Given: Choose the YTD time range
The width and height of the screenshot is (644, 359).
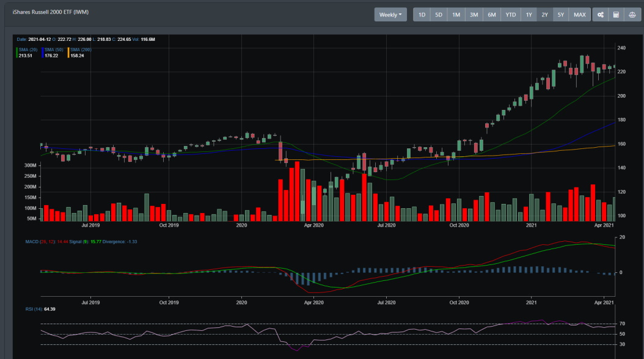Looking at the screenshot, I should pos(511,15).
